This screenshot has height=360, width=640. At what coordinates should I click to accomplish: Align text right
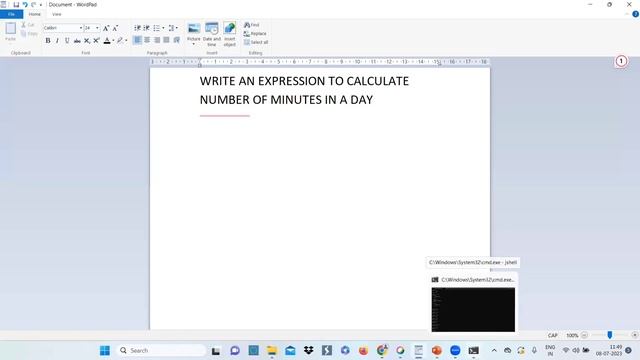point(157,40)
